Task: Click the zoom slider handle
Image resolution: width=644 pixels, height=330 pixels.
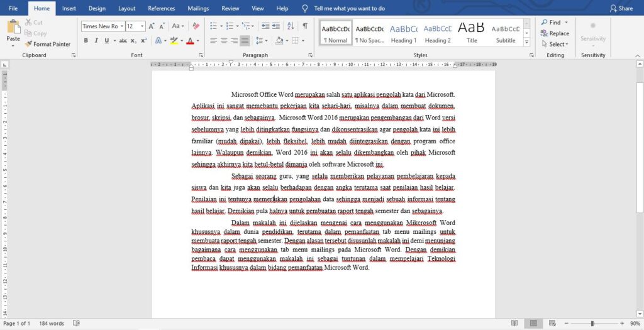Action: tap(592, 324)
